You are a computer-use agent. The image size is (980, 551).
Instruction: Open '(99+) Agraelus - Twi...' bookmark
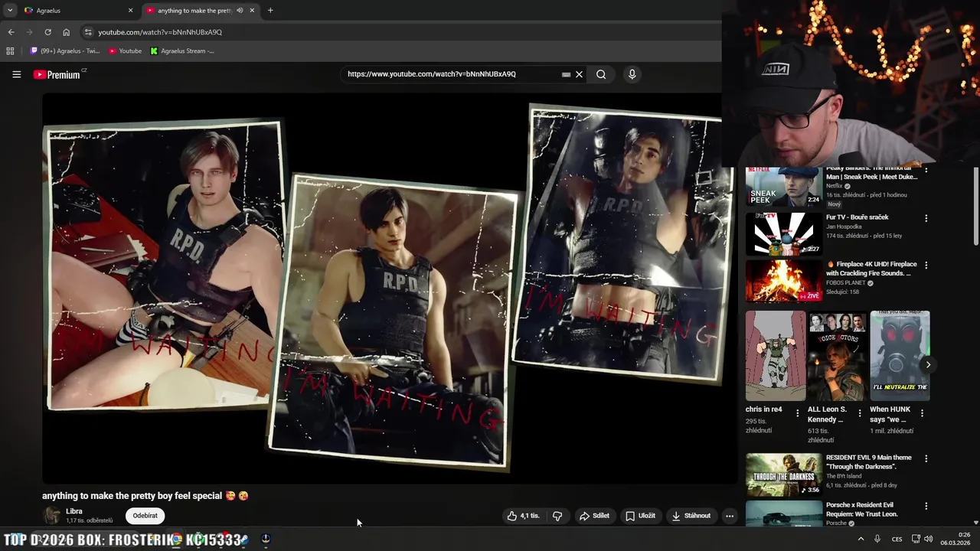click(65, 51)
